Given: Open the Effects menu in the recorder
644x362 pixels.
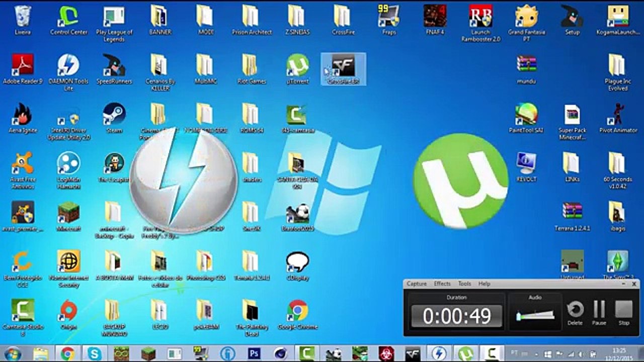Looking at the screenshot, I should (x=442, y=284).
